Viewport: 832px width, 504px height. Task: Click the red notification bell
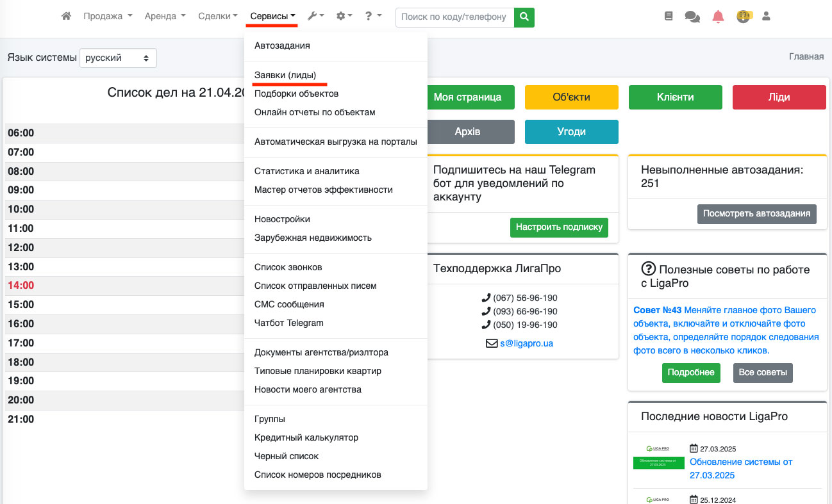pos(718,17)
